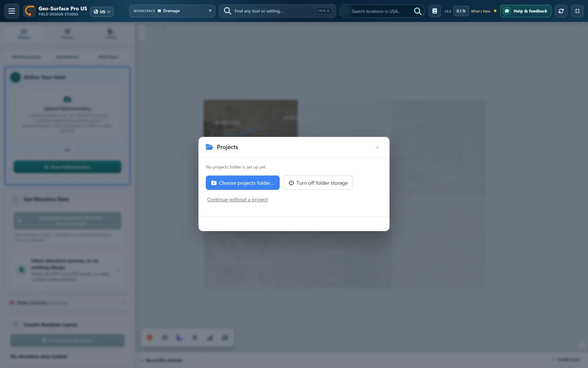Click the refresh sync icon

click(x=561, y=11)
